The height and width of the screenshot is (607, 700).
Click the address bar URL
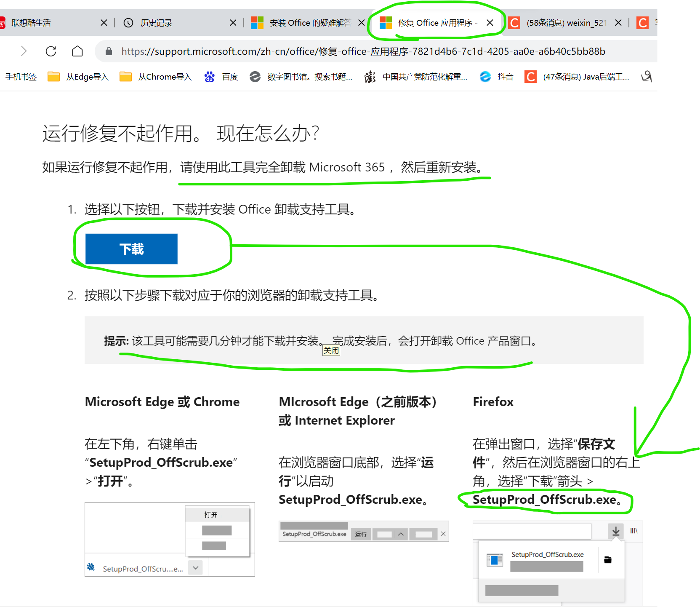[363, 51]
